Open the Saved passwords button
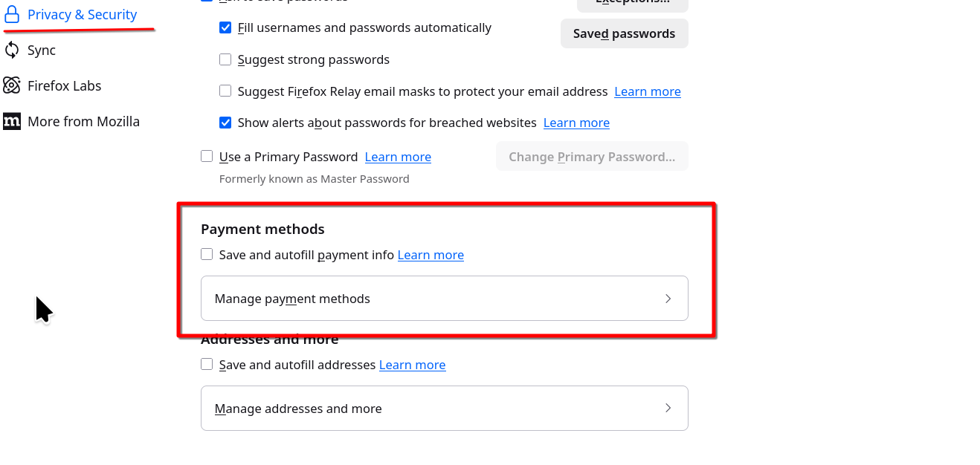Screen dimensions: 980x465 point(624,33)
